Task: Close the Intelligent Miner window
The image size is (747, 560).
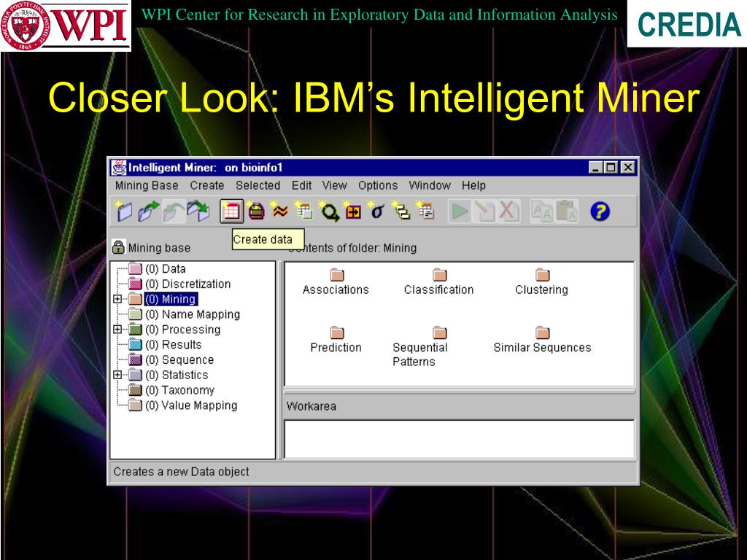Action: tap(628, 168)
